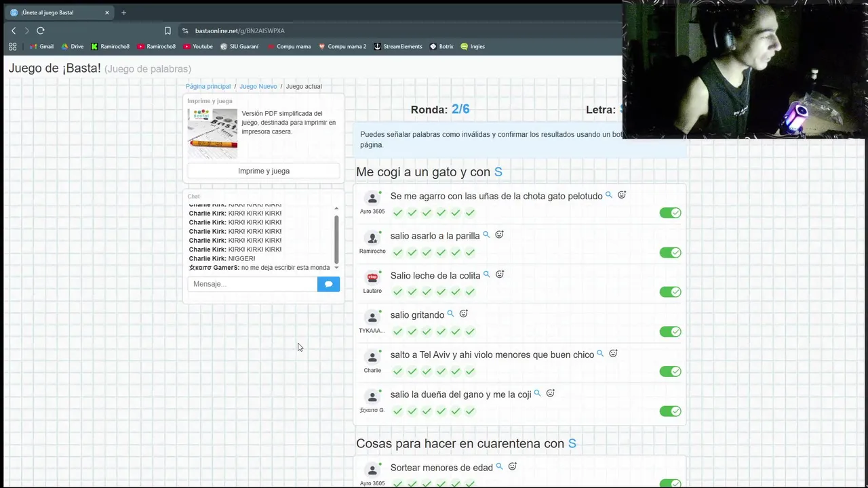Open the Ingles bookmark
The height and width of the screenshot is (488, 868).
coord(473,47)
